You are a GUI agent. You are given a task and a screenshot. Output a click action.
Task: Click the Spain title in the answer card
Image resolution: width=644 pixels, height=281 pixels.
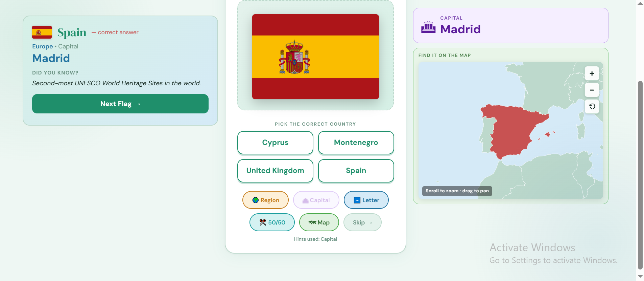pyautogui.click(x=72, y=33)
